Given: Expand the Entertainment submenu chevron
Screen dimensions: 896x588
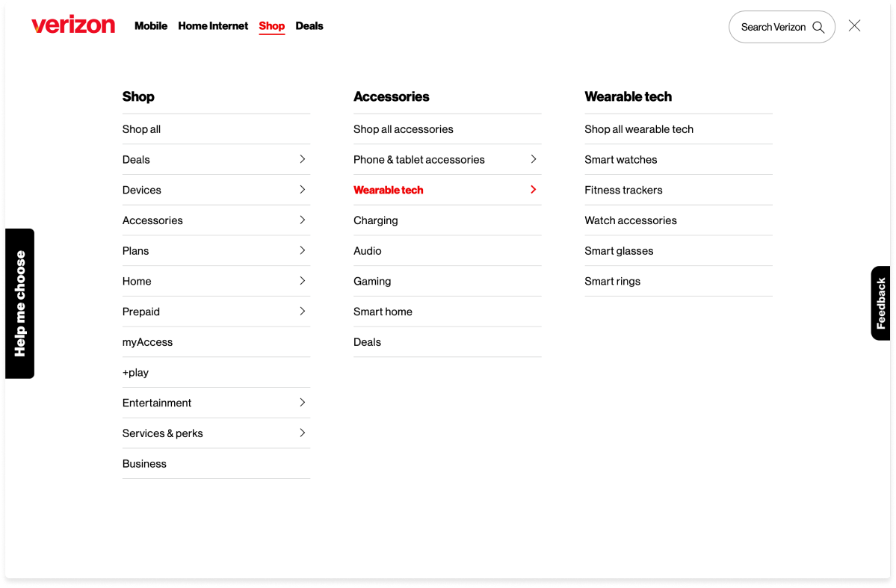Looking at the screenshot, I should [303, 402].
